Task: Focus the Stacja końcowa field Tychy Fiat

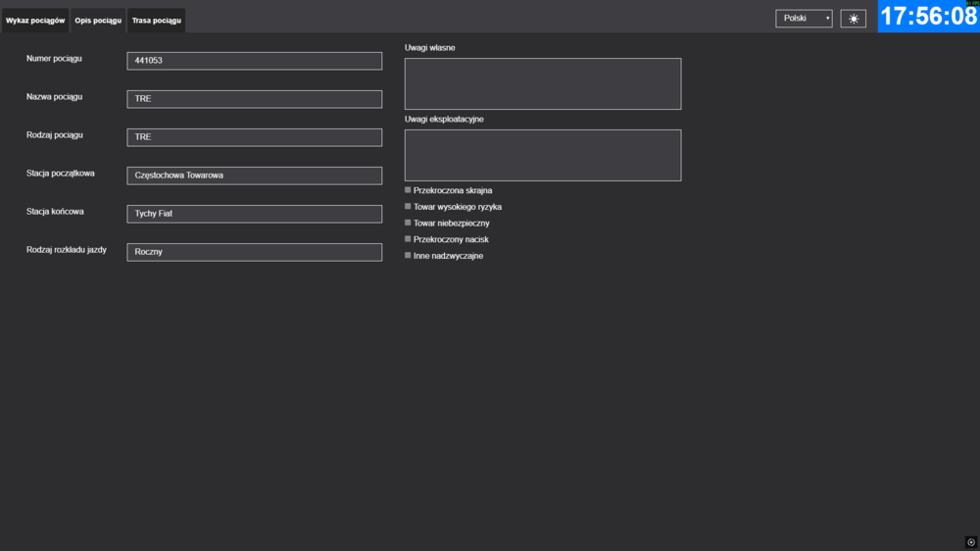Action: (254, 214)
